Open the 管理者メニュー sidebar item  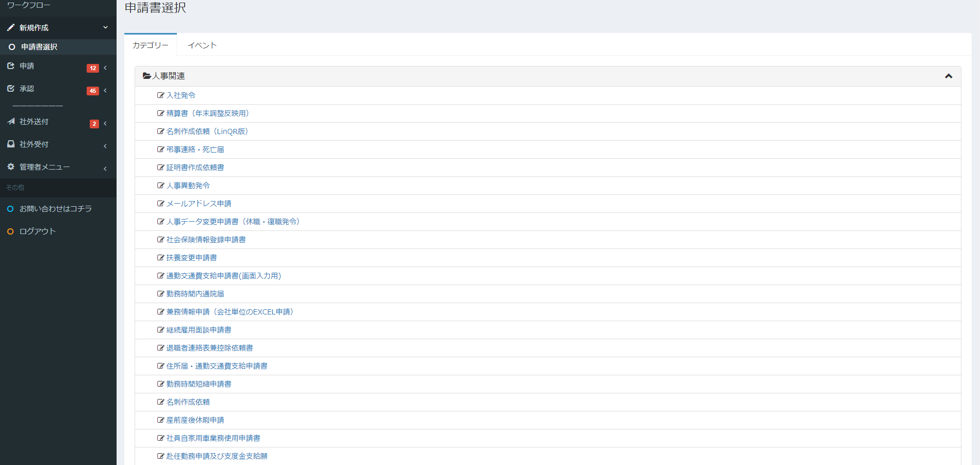58,167
